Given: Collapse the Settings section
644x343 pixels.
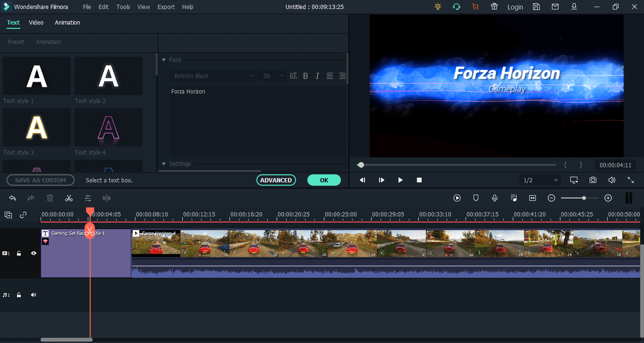Looking at the screenshot, I should 164,164.
